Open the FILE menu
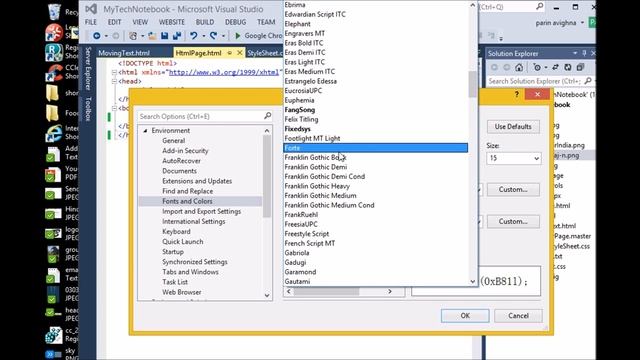This screenshot has width=640, height=360. tap(91, 22)
